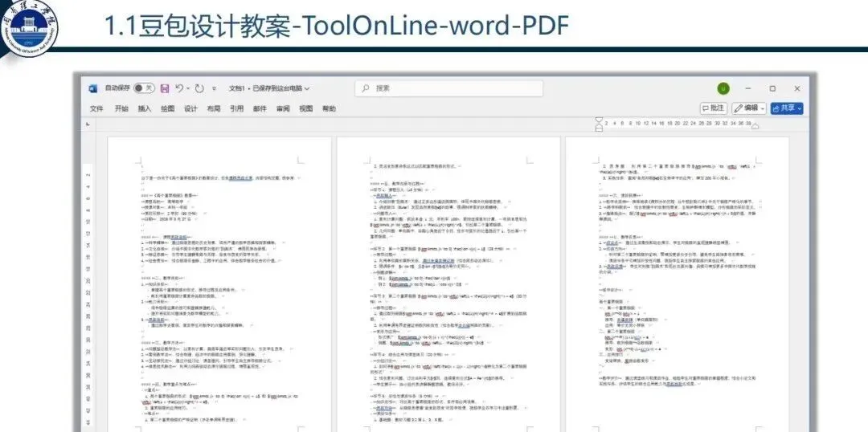Screen dimensions: 868x432
Task: Open Customize Quick Access Toolbar dropdown
Action: click(215, 88)
